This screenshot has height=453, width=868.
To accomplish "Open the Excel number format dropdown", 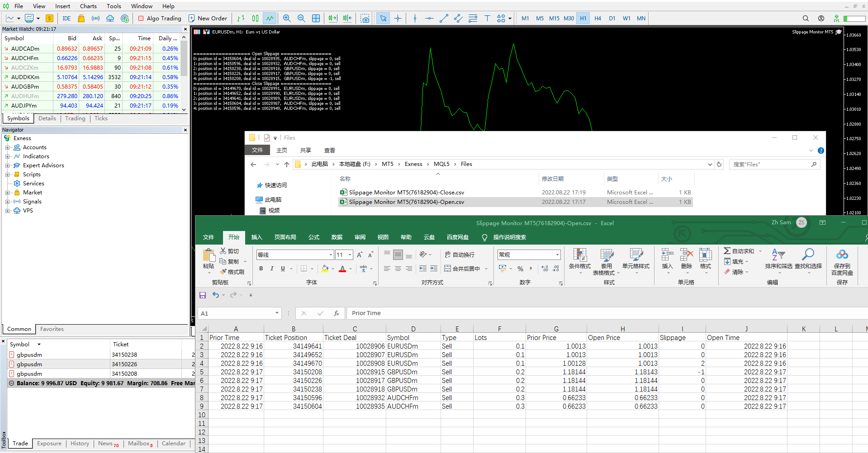I will pyautogui.click(x=557, y=255).
